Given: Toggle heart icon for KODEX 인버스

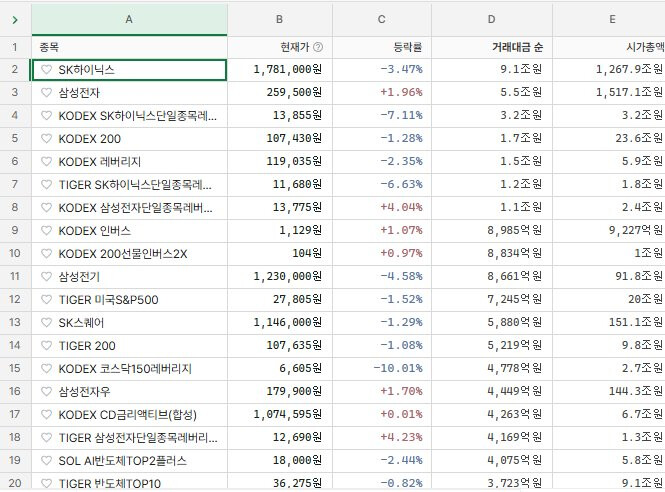Looking at the screenshot, I should pos(46,230).
